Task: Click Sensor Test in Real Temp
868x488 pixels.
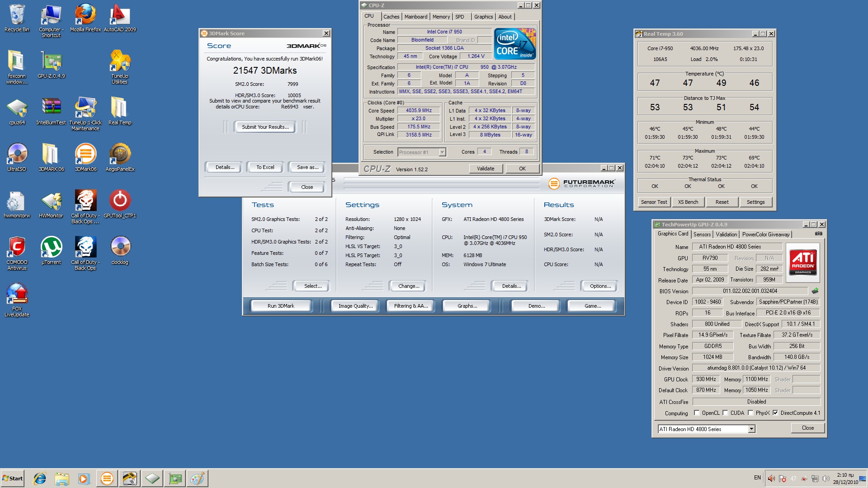Action: 654,202
